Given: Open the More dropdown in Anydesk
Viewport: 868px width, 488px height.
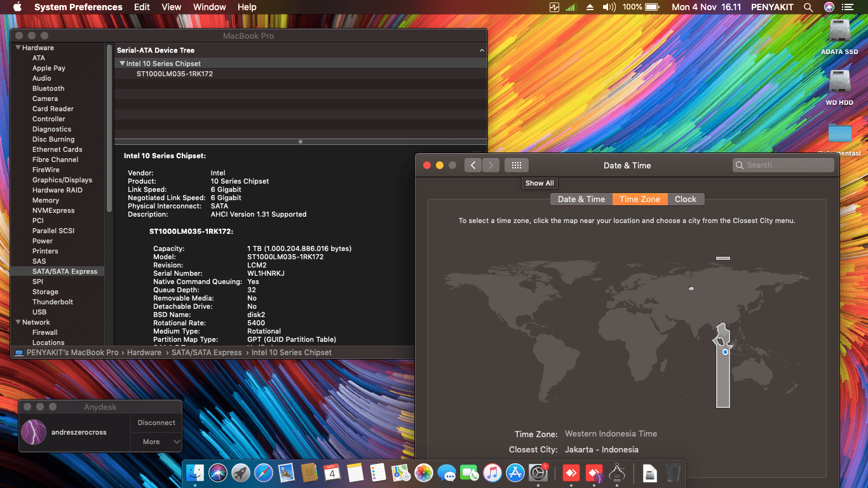Looking at the screenshot, I should pyautogui.click(x=156, y=442).
